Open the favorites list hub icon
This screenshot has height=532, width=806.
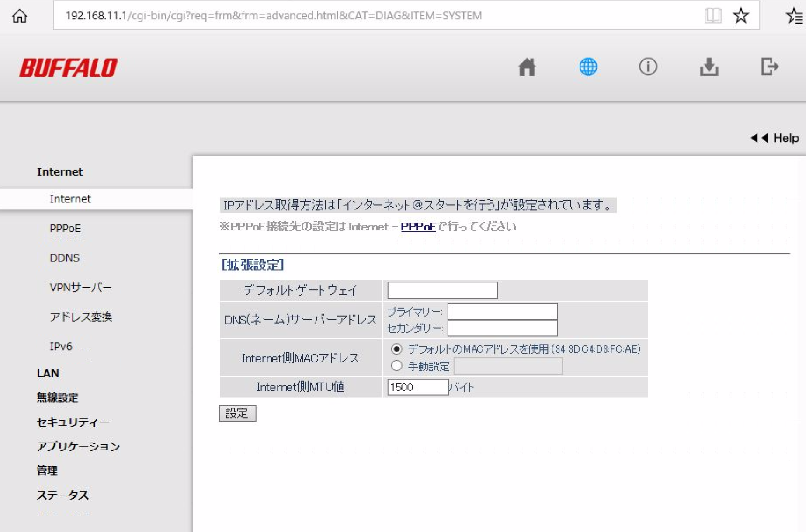click(794, 16)
